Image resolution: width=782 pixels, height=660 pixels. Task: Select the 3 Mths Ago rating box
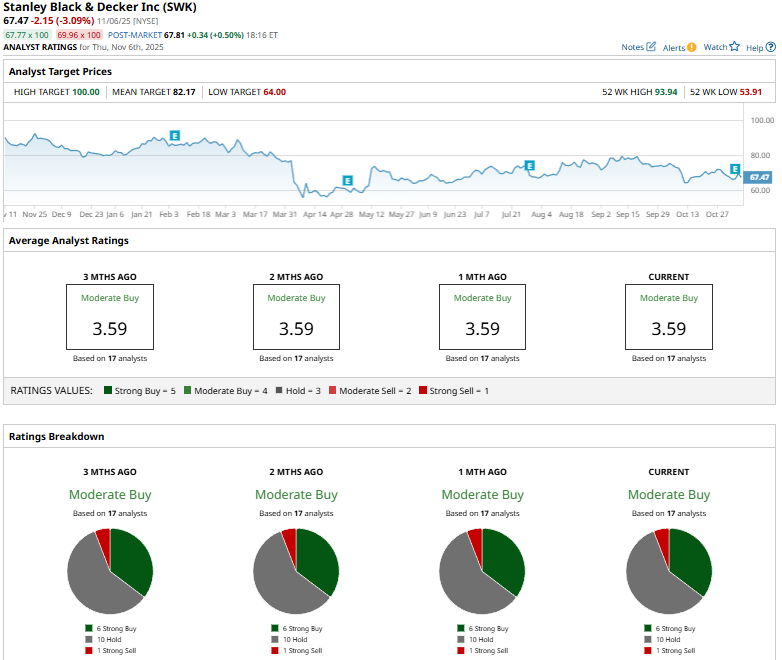[110, 317]
